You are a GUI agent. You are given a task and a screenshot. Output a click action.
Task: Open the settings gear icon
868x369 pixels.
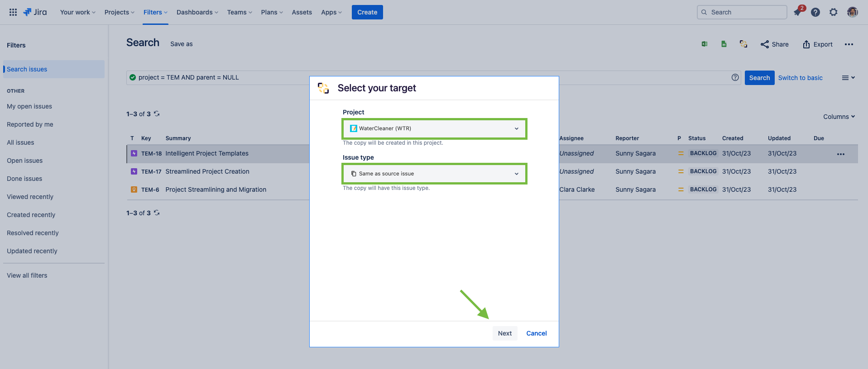coord(834,12)
